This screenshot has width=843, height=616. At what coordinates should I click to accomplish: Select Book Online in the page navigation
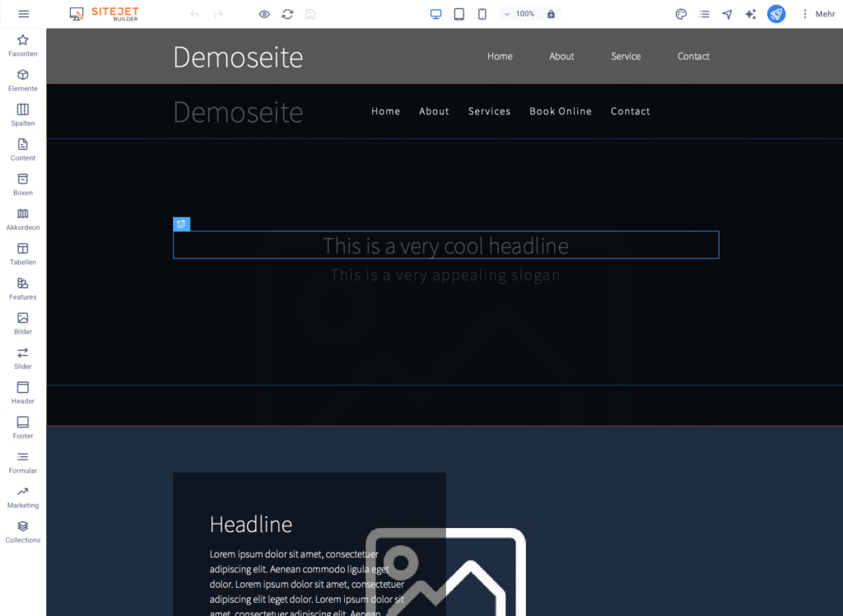tap(561, 111)
